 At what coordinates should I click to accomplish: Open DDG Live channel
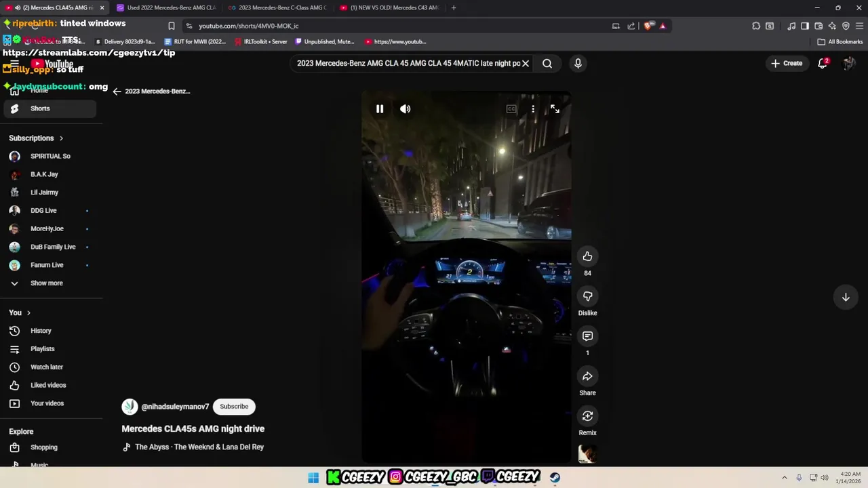pos(50,211)
